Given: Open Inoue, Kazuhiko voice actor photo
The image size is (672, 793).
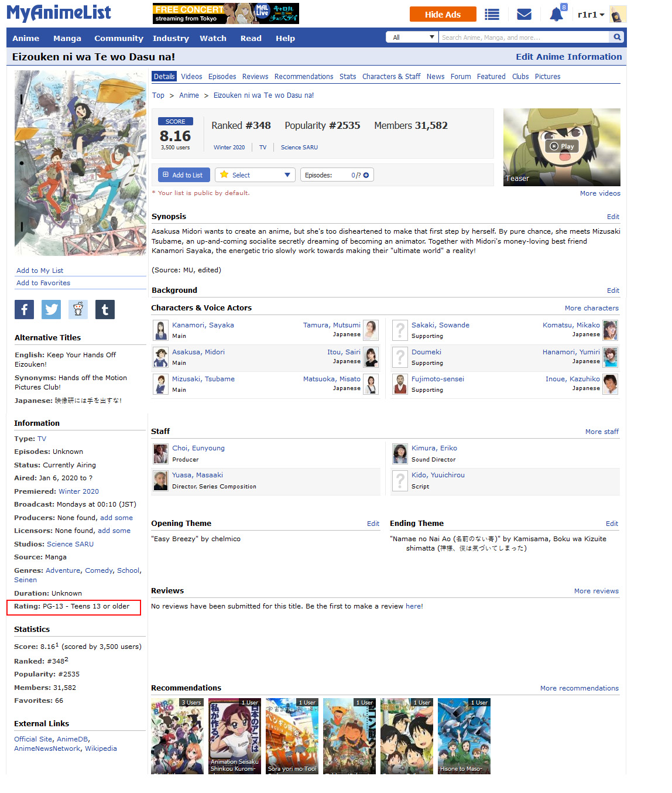Looking at the screenshot, I should pyautogui.click(x=610, y=384).
